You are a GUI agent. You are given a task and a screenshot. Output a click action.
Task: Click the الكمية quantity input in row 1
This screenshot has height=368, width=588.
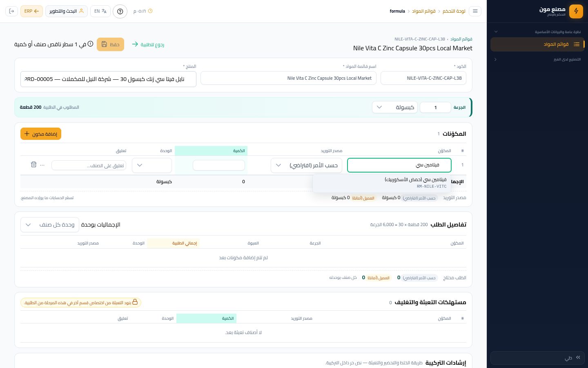point(219,165)
